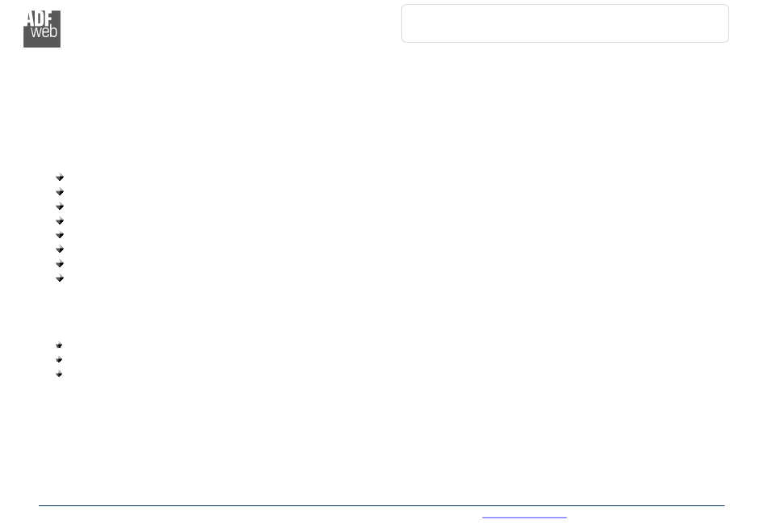This screenshot has height=532, width=767.
Task: Click the dark blue horizontal footer divider line
Action: 382,505
